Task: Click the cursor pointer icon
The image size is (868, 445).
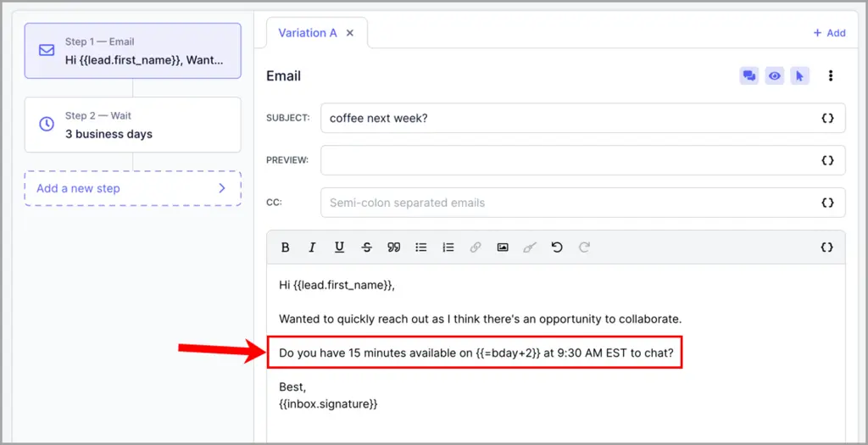Action: point(799,75)
